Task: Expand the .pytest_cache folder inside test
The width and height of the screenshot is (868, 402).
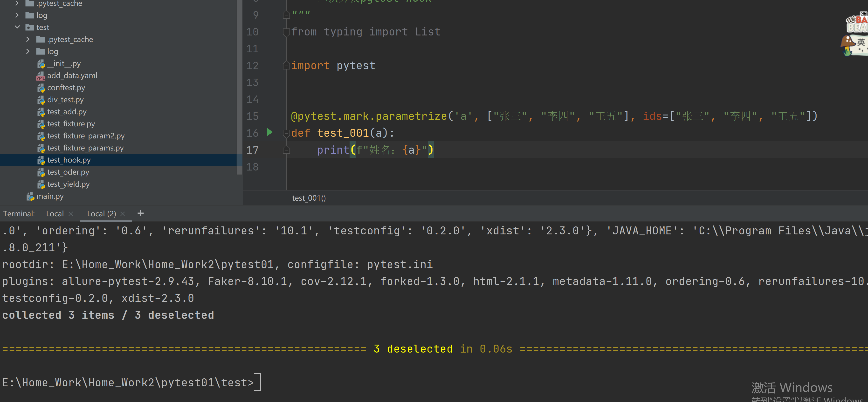Action: [x=28, y=39]
